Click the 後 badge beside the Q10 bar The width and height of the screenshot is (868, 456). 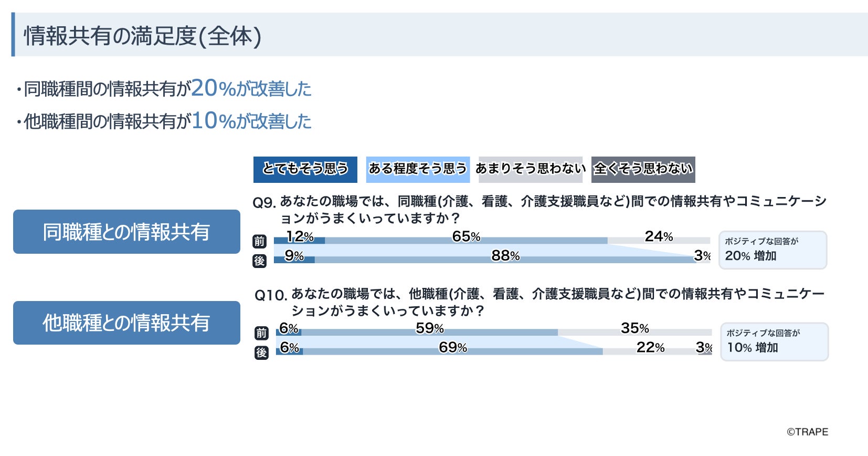coord(261,353)
